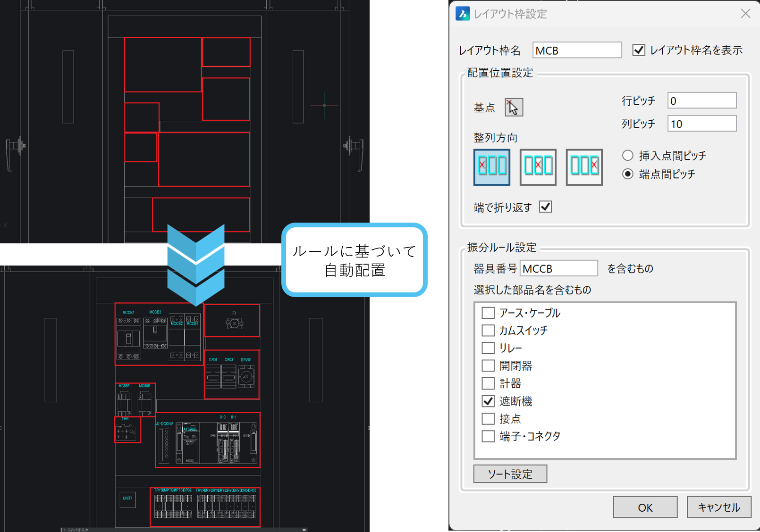Image resolution: width=760 pixels, height=532 pixels.
Task: Select the middle alignment direction icon
Action: pos(538,167)
